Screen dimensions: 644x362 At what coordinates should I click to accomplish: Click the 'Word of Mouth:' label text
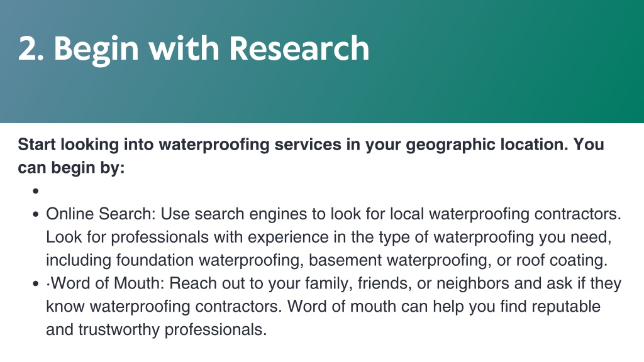[x=107, y=283]
